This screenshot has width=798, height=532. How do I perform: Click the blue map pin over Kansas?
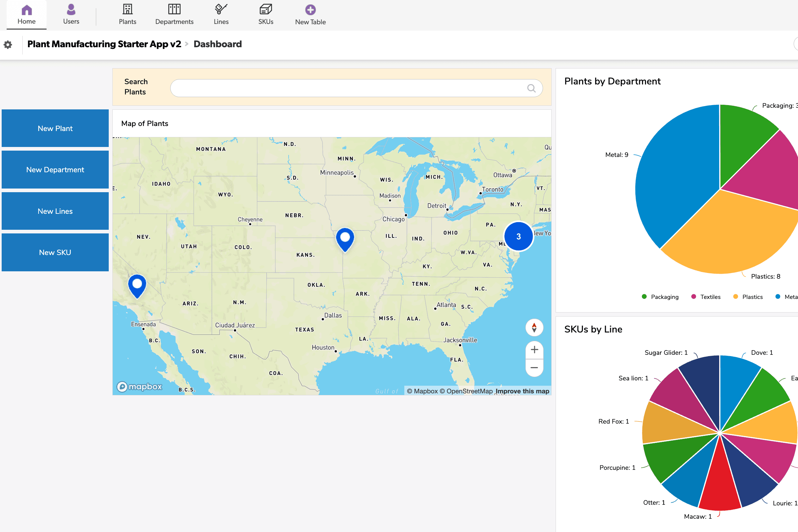tap(345, 237)
